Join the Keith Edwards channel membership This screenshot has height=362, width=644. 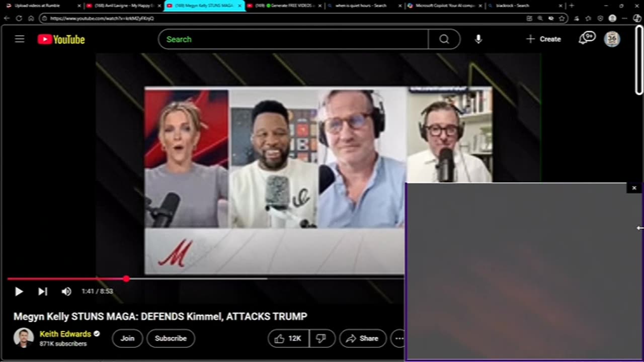(127, 338)
